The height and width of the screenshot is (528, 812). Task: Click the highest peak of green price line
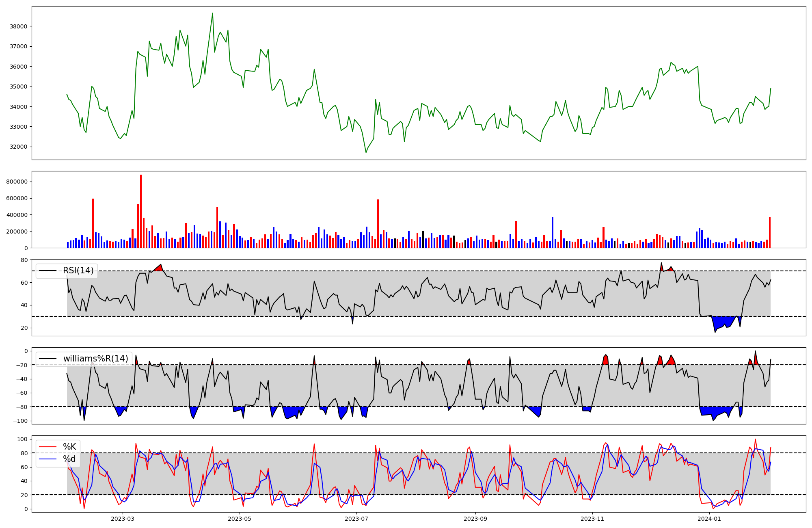tap(212, 13)
